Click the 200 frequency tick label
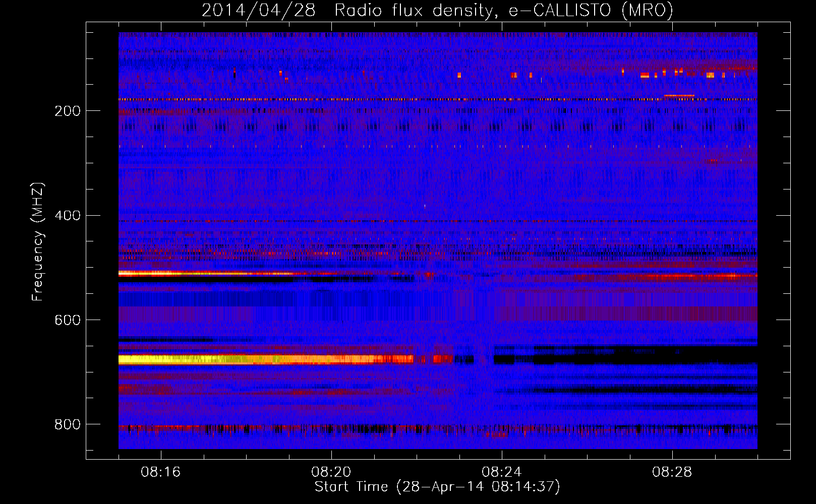 click(x=67, y=111)
